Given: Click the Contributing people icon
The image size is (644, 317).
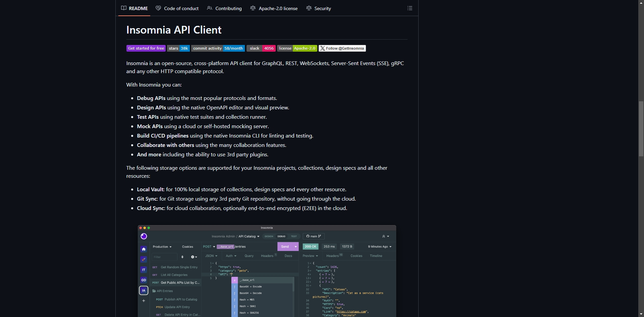Looking at the screenshot, I should click(x=210, y=8).
